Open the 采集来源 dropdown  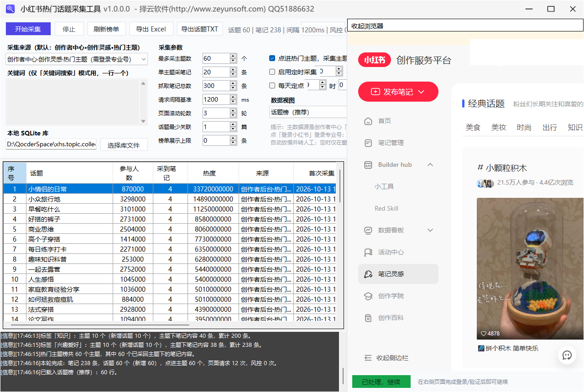point(77,59)
